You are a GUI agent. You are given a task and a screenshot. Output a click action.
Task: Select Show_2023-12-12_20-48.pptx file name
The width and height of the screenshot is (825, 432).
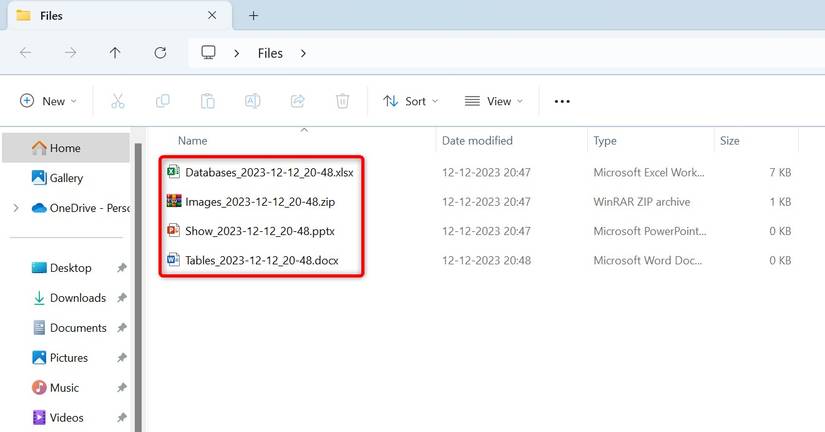(260, 231)
